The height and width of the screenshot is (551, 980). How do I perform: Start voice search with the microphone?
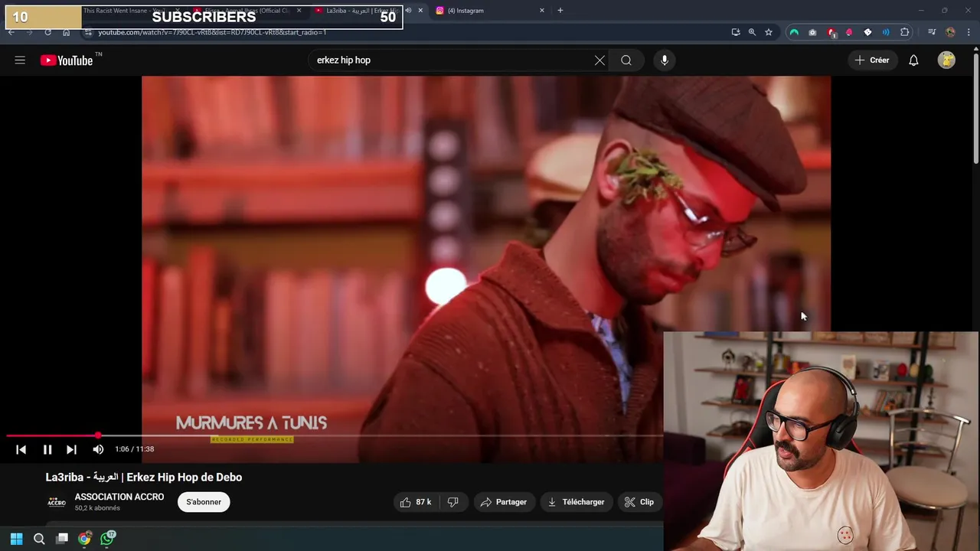click(x=665, y=60)
